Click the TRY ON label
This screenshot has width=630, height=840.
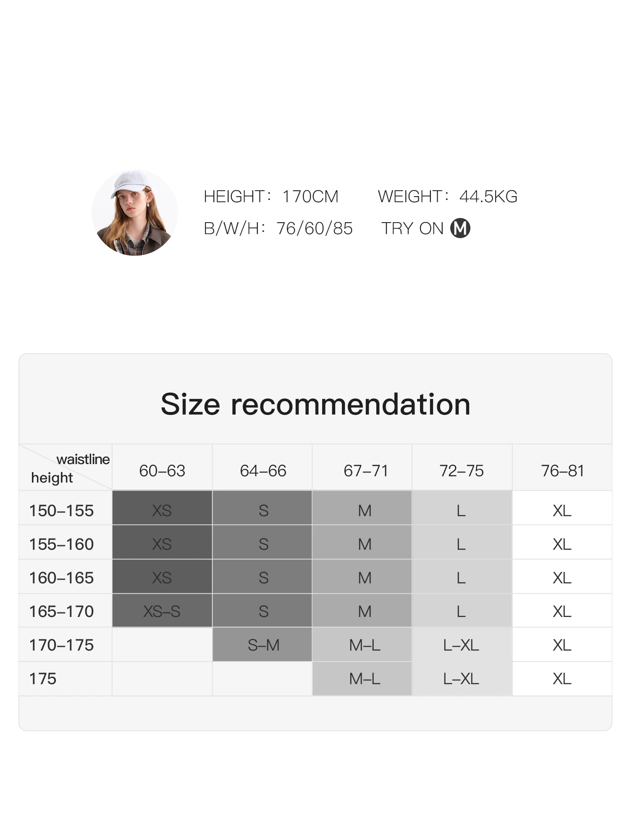(x=412, y=228)
